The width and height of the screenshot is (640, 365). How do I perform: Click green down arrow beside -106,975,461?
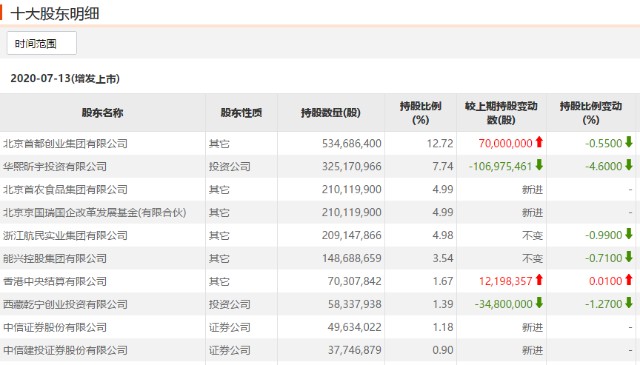(539, 165)
